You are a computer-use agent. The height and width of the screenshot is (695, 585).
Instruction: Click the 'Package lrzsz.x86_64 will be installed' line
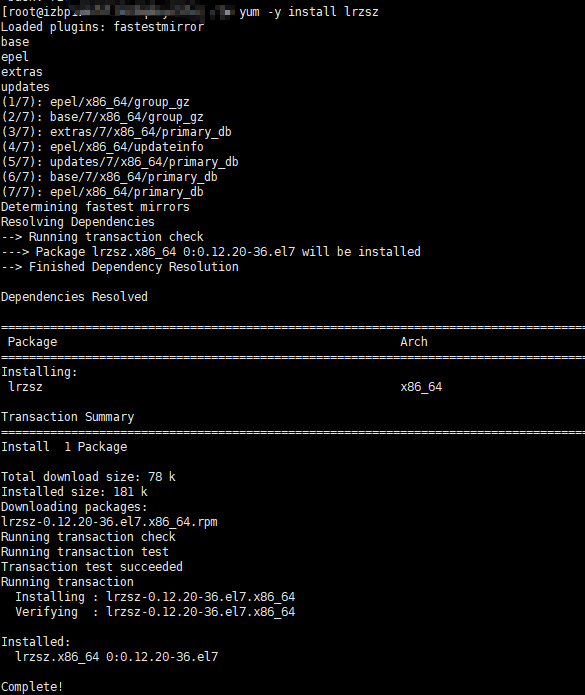211,252
